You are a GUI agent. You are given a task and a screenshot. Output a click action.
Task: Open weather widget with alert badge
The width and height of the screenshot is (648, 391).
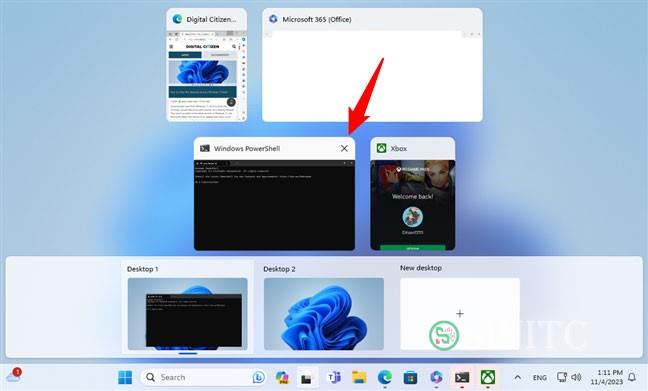14,375
